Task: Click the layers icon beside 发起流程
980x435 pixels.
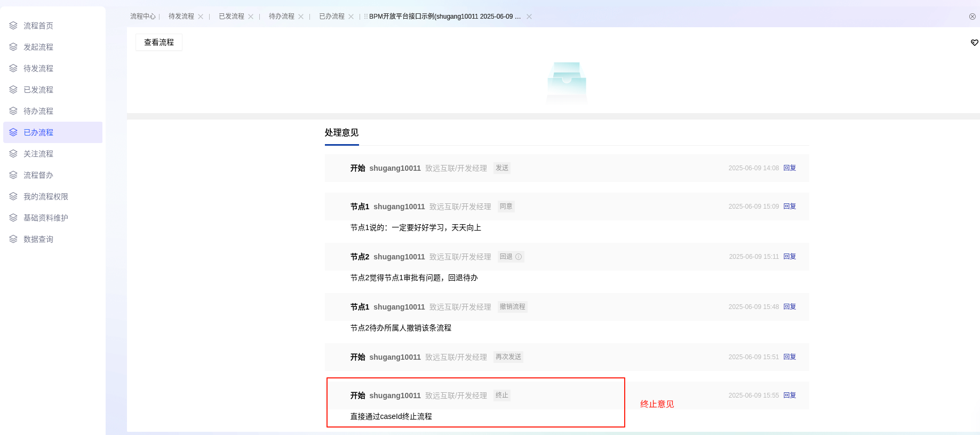Action: [13, 47]
